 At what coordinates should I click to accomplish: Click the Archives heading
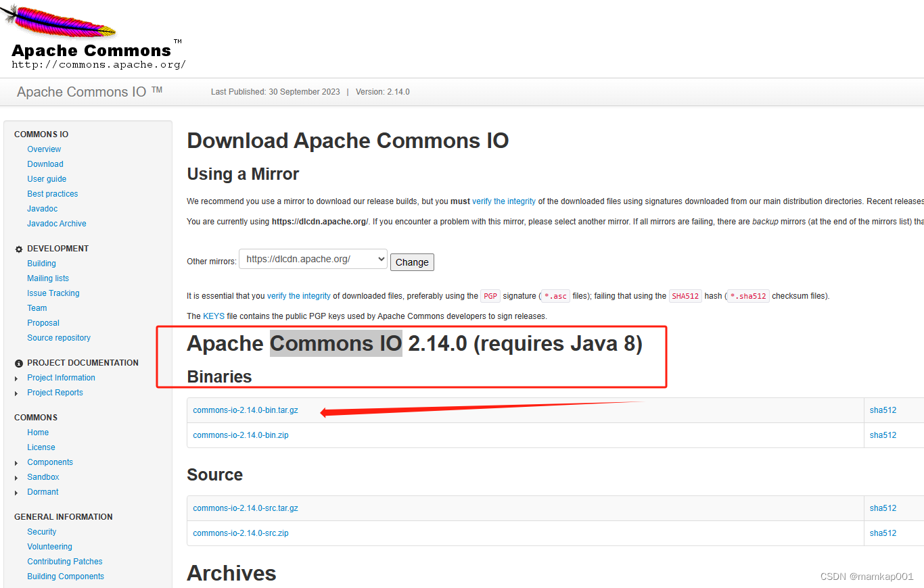click(232, 573)
